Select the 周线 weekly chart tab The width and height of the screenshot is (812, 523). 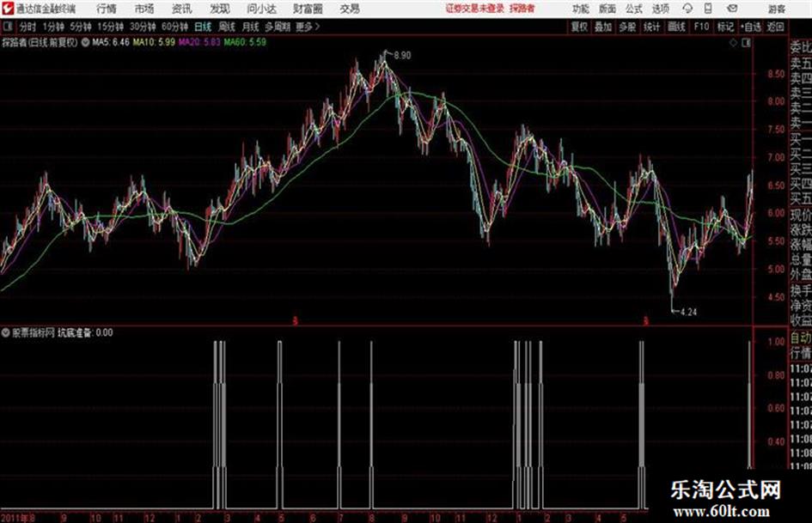[x=227, y=27]
